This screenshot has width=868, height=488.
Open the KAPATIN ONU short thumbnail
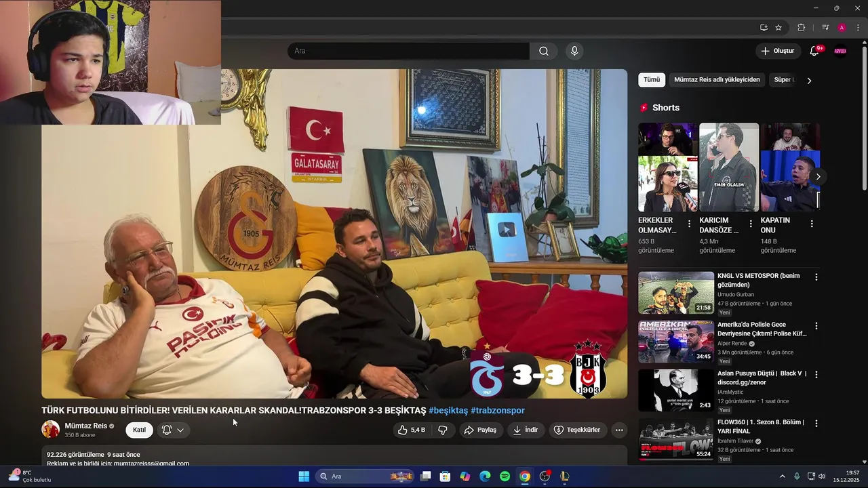(x=790, y=167)
